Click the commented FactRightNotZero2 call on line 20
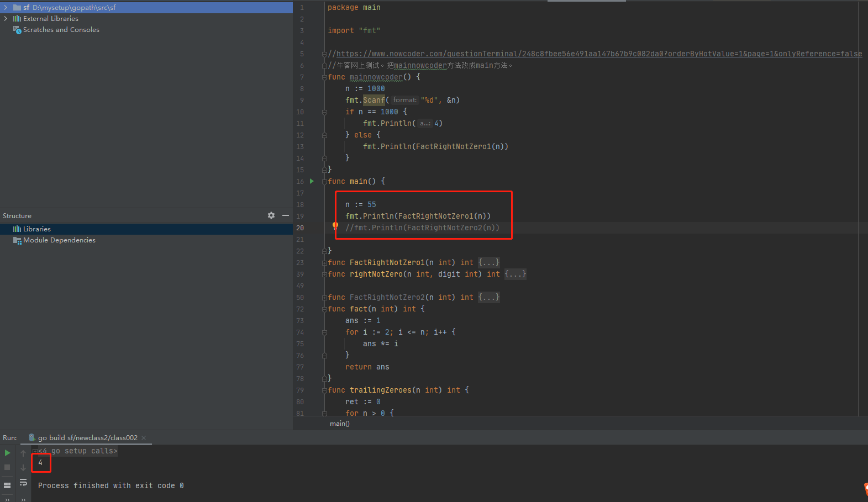Viewport: 868px width, 502px height. (x=422, y=228)
